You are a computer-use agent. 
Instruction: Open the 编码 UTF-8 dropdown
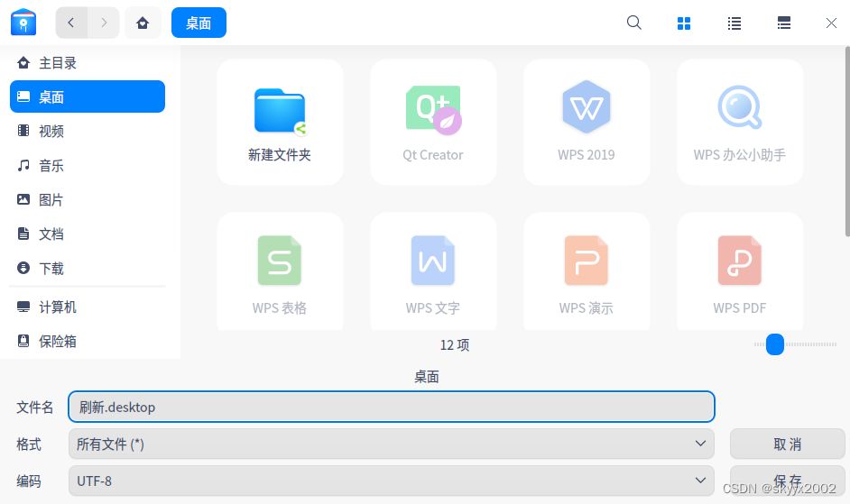click(392, 481)
